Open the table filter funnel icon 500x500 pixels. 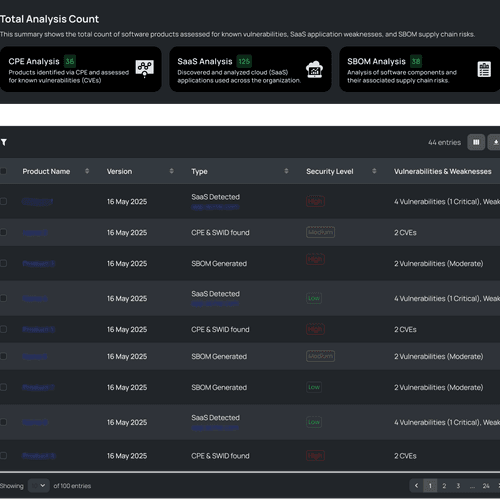(4, 142)
